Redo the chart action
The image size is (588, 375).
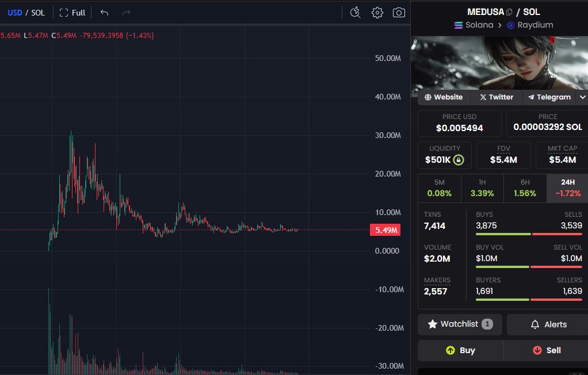point(126,13)
